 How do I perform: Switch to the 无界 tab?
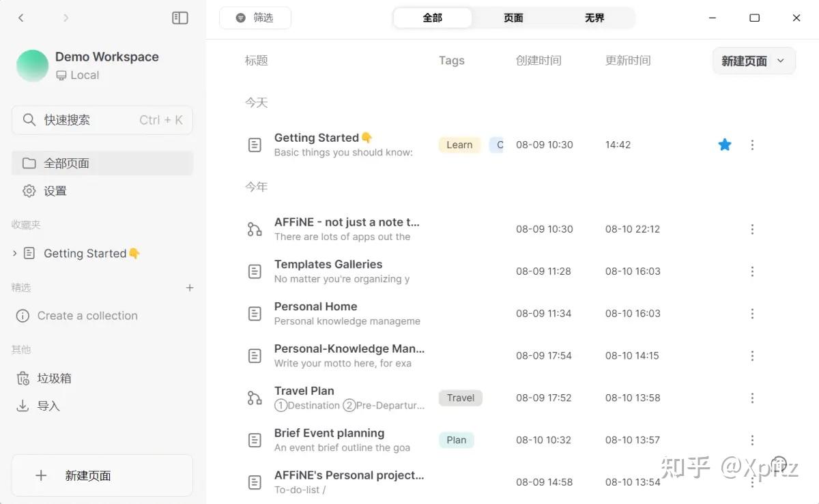(x=594, y=18)
